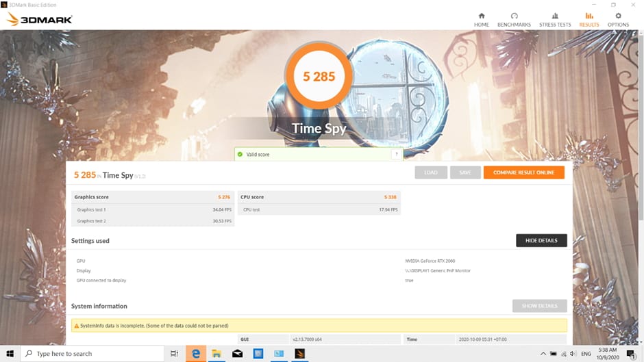Viewport: 644px width, 362px height.
Task: Open File Explorer from the taskbar
Action: tap(216, 354)
